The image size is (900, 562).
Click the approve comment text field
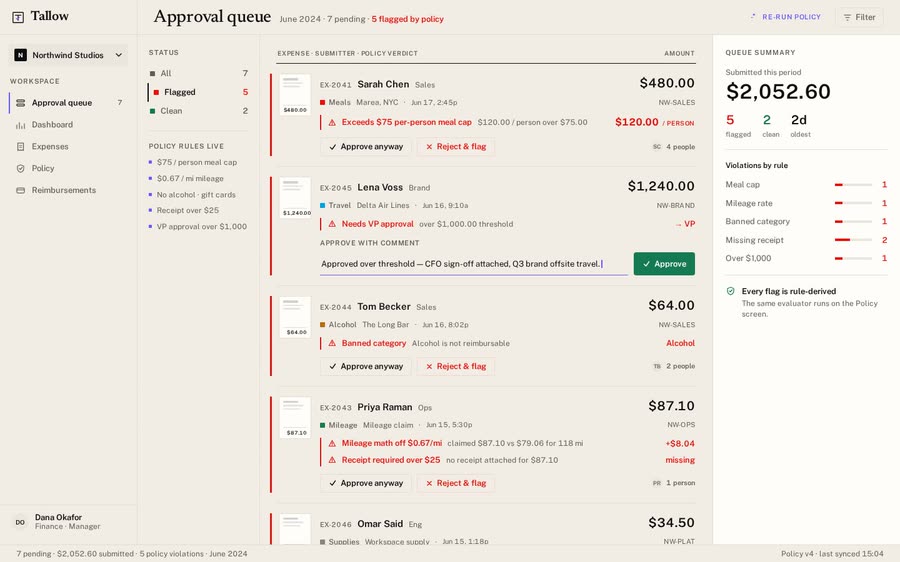(x=474, y=264)
